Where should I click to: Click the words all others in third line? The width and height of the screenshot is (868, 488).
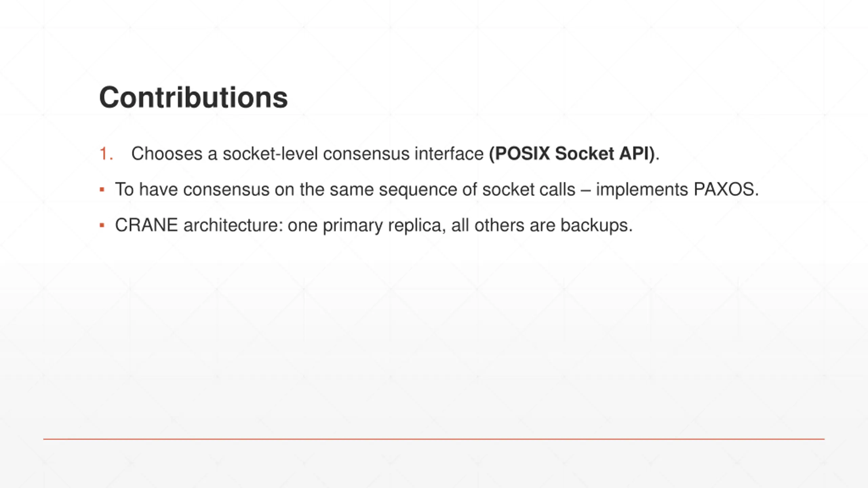click(x=488, y=225)
